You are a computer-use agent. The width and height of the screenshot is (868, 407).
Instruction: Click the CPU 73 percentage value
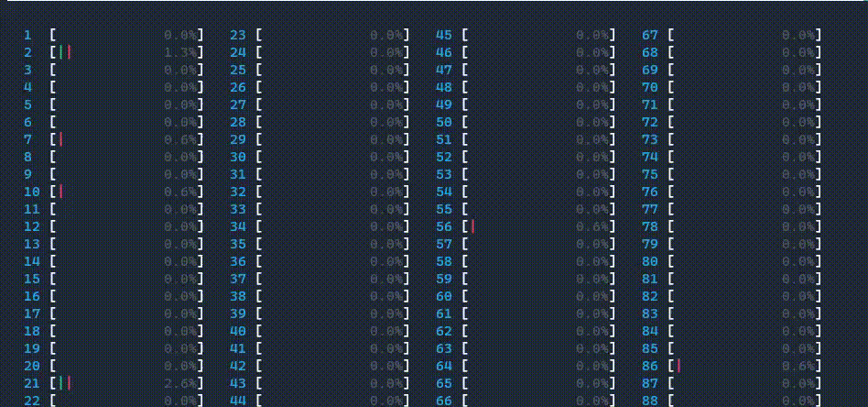click(798, 139)
